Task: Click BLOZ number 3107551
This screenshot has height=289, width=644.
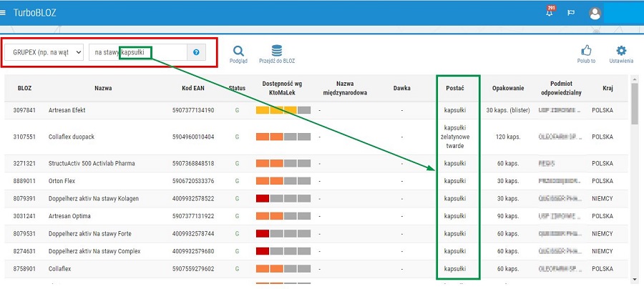Action: point(24,137)
